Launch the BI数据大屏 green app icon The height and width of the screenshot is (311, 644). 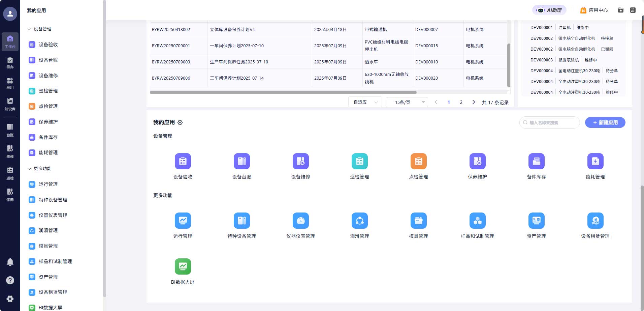(183, 267)
